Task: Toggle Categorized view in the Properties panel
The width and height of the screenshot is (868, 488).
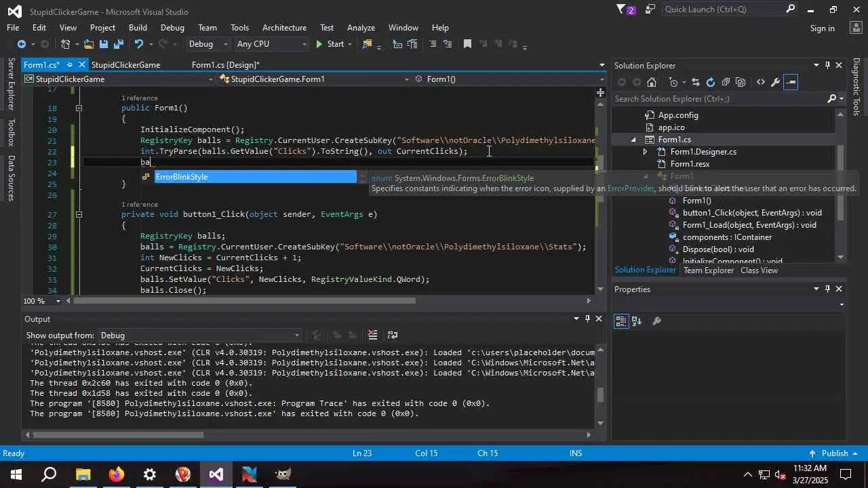Action: point(621,321)
